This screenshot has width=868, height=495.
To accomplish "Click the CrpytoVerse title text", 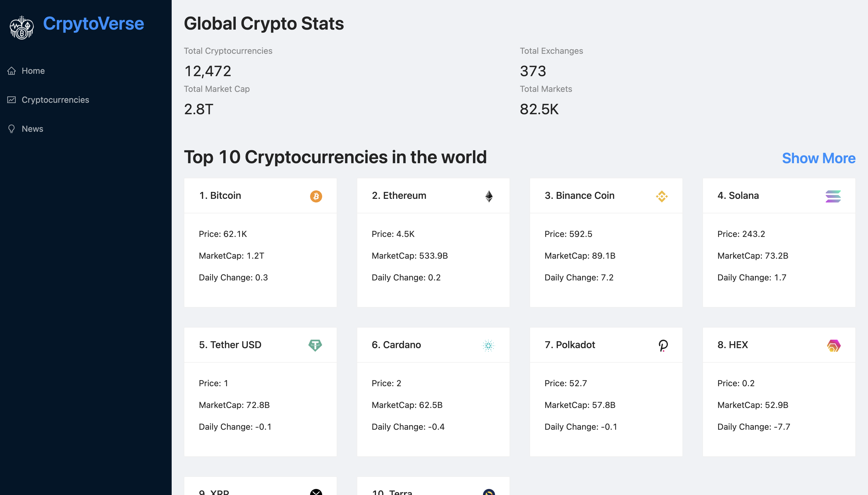I will [93, 24].
